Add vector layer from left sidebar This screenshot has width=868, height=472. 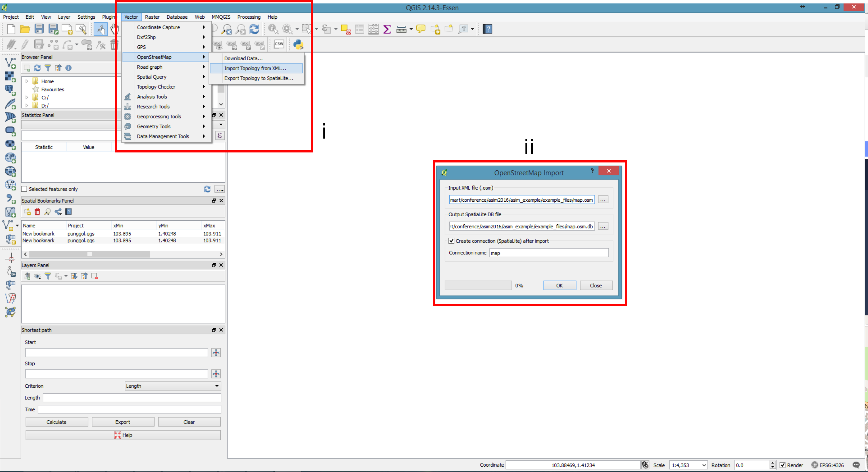tap(11, 63)
